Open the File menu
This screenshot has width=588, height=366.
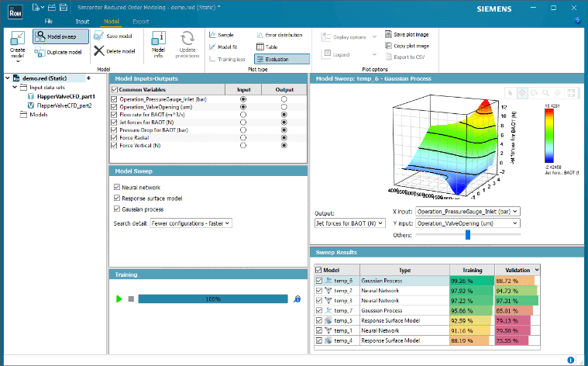(x=48, y=22)
